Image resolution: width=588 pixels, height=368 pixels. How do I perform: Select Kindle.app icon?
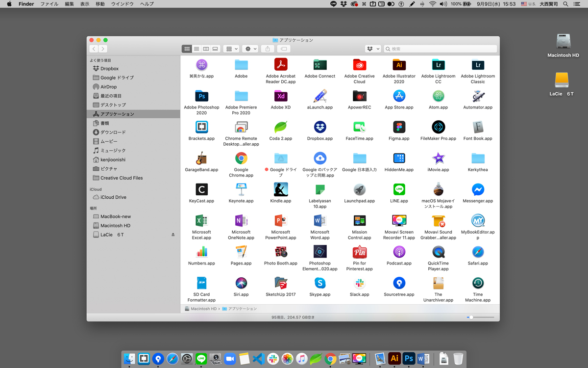[280, 189]
